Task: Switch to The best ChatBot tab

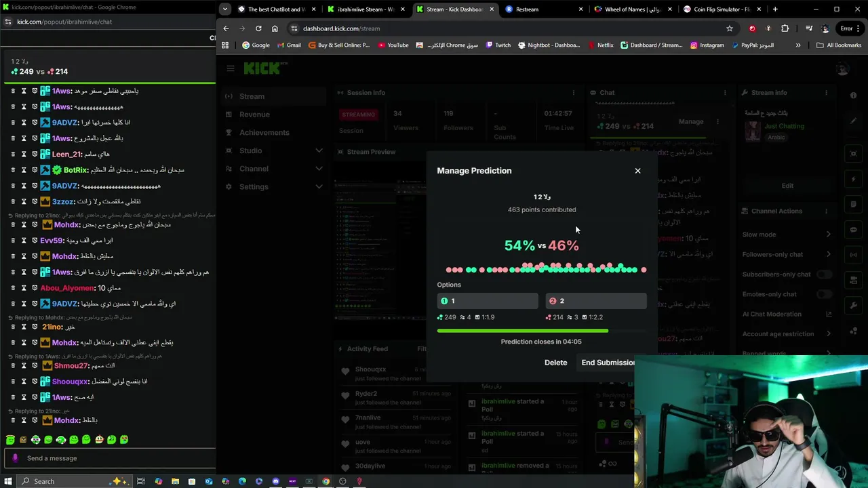Action: point(277,9)
